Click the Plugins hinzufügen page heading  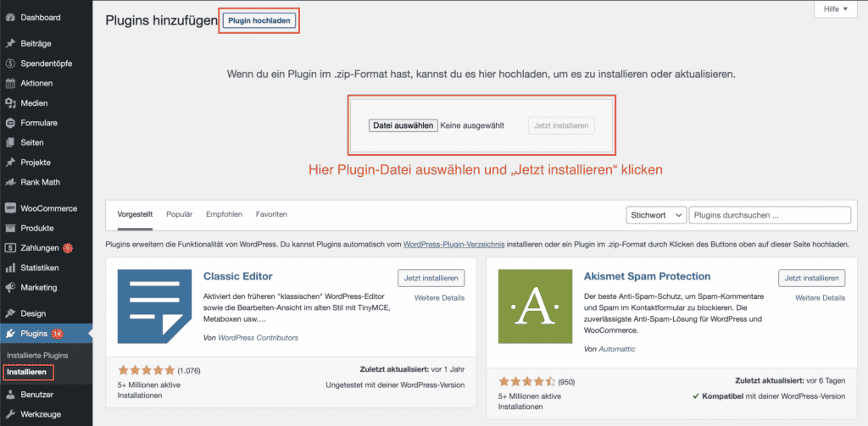[x=162, y=20]
